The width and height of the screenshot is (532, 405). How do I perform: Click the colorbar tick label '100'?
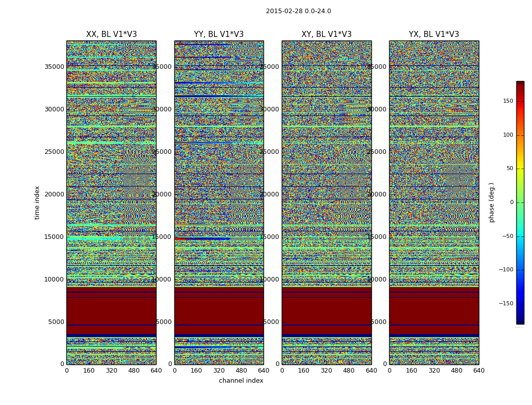[x=508, y=135]
